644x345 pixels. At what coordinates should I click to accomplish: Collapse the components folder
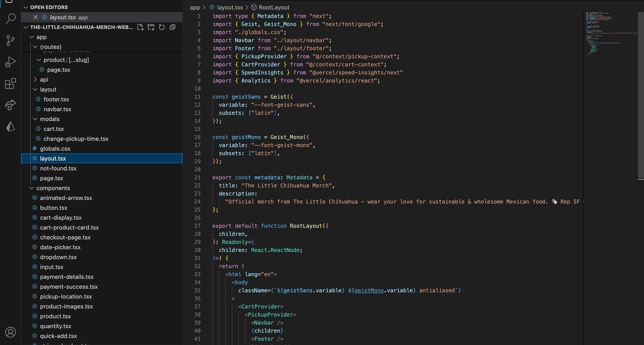coord(32,188)
